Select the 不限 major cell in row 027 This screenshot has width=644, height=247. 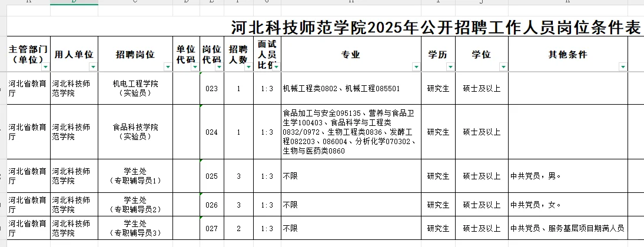click(x=351, y=228)
